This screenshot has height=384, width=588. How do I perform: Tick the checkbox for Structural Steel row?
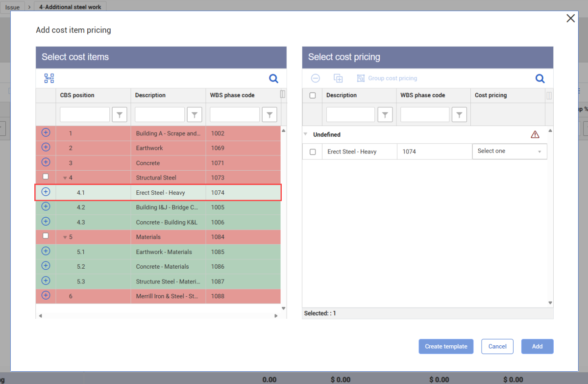(x=46, y=177)
